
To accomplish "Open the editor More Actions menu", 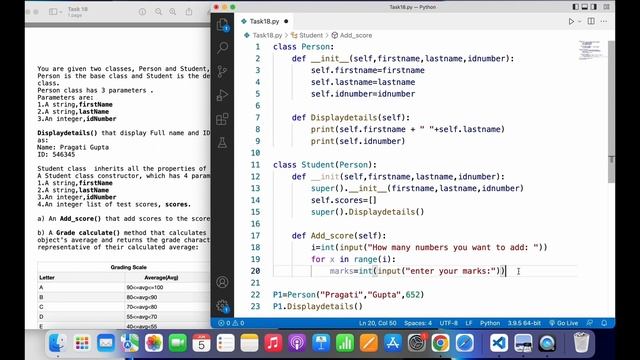I will pyautogui.click(x=604, y=21).
